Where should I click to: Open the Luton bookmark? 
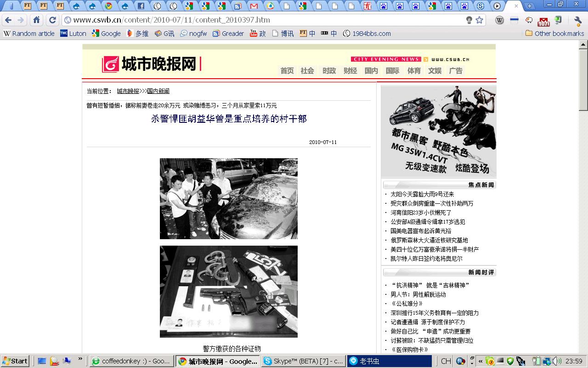[x=73, y=34]
